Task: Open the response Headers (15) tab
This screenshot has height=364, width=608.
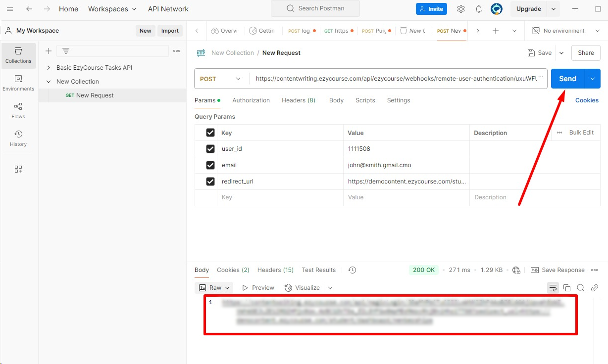Action: click(x=275, y=270)
